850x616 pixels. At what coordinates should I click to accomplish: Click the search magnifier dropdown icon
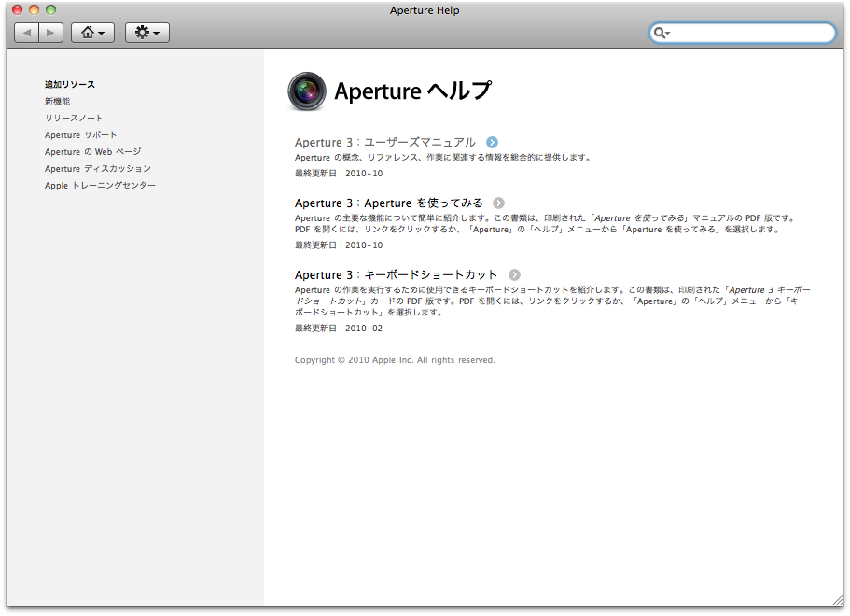662,33
